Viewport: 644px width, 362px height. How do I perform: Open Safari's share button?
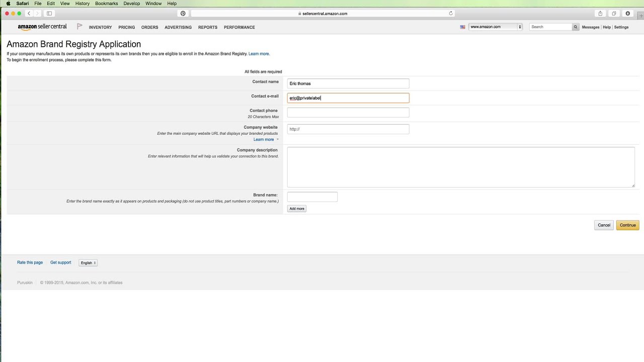pyautogui.click(x=600, y=13)
